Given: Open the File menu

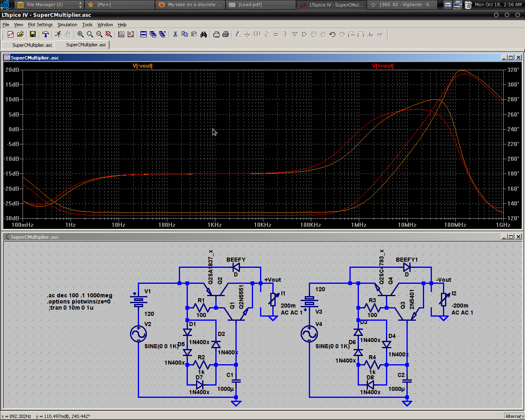Looking at the screenshot, I should click(x=6, y=25).
